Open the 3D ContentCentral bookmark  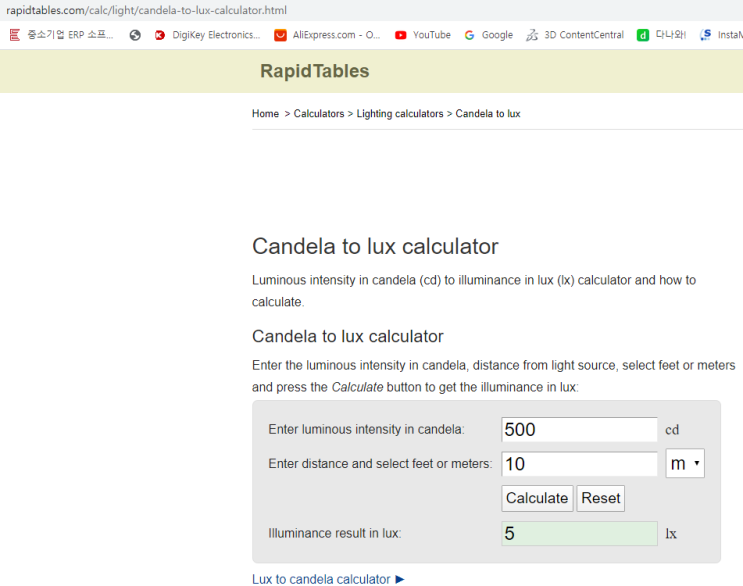coord(575,35)
